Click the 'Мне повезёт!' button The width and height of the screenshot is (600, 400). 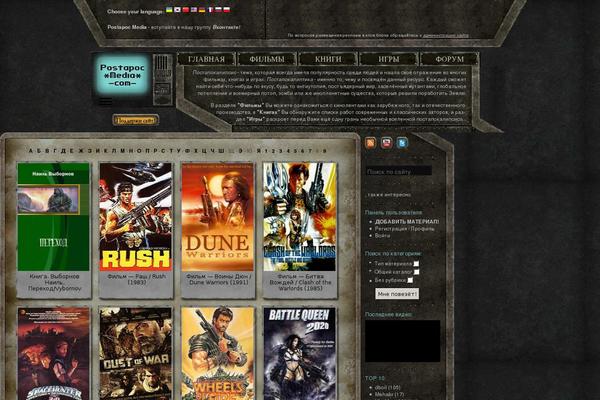pyautogui.click(x=397, y=294)
